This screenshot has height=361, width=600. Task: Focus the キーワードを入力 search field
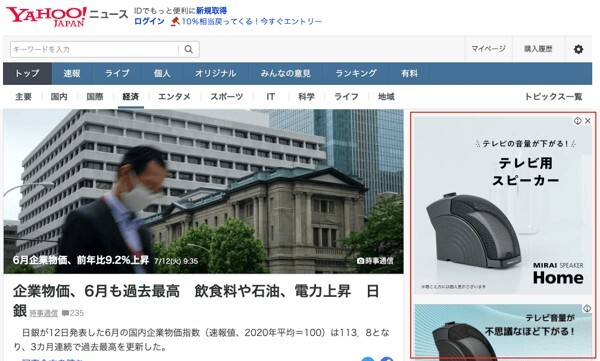tap(95, 49)
